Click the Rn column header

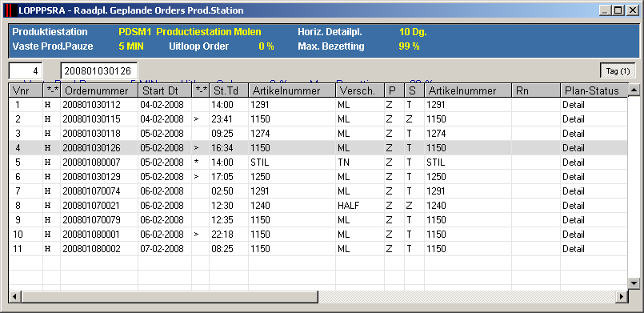pyautogui.click(x=535, y=90)
